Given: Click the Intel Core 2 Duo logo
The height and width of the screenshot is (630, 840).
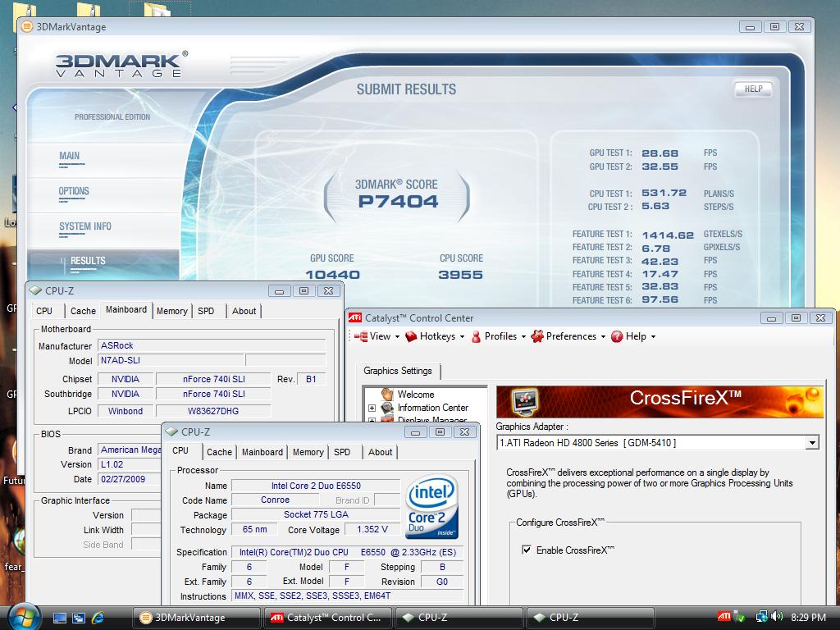Looking at the screenshot, I should 431,507.
